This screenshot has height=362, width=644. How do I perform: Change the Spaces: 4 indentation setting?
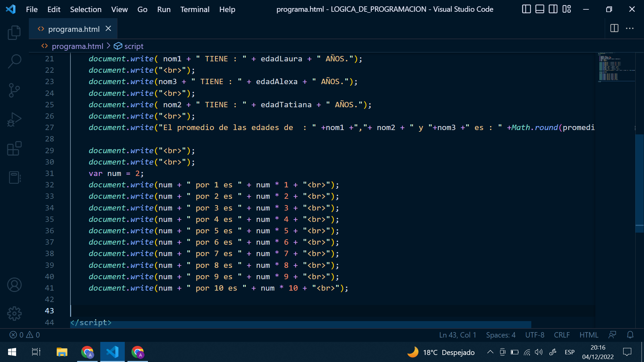(500, 335)
